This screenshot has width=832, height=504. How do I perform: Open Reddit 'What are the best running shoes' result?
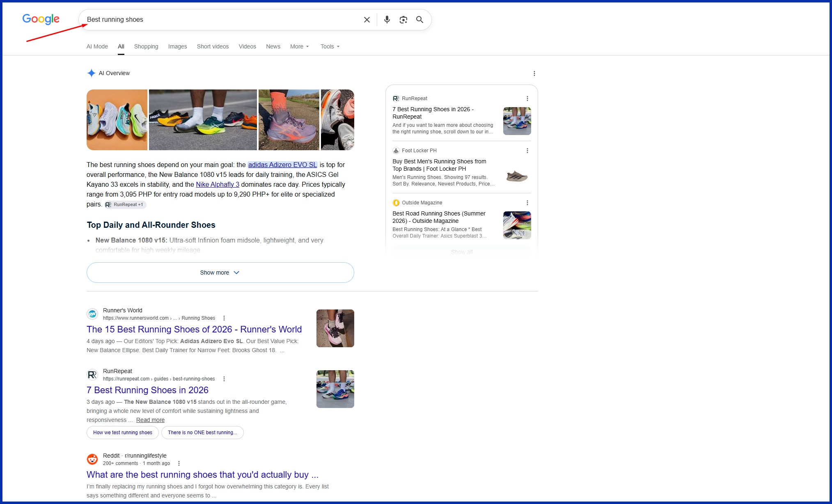[x=202, y=474]
